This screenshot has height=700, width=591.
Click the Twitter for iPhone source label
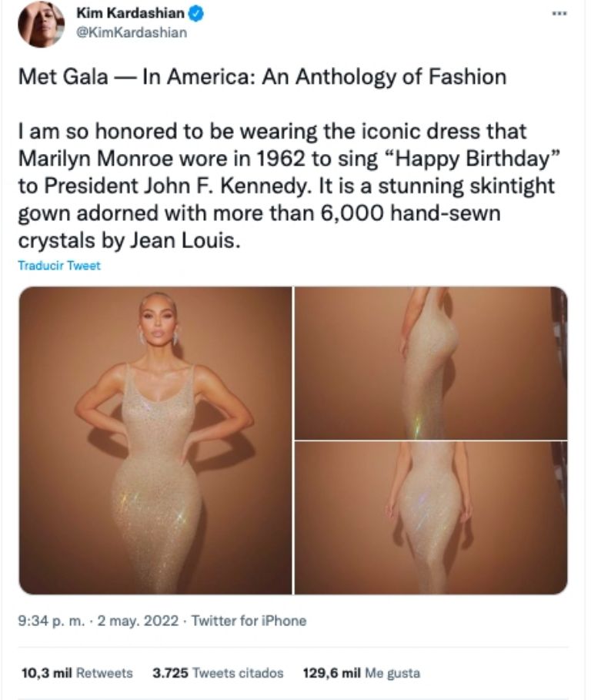click(x=249, y=617)
